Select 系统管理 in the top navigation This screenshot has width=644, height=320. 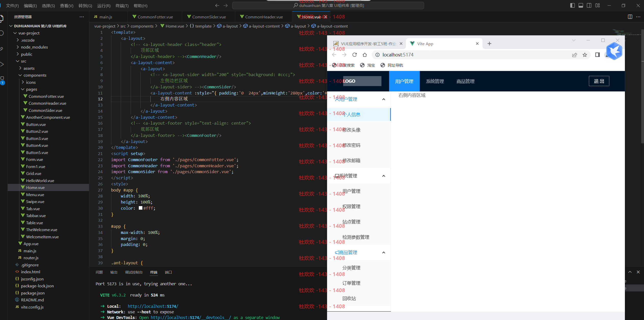click(x=435, y=81)
